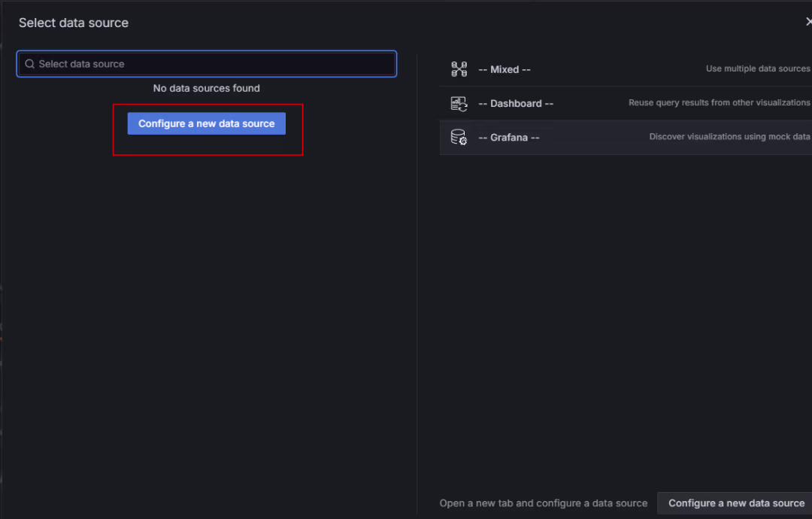The width and height of the screenshot is (812, 519).
Task: Click the 'No data sources found' message
Action: point(207,88)
